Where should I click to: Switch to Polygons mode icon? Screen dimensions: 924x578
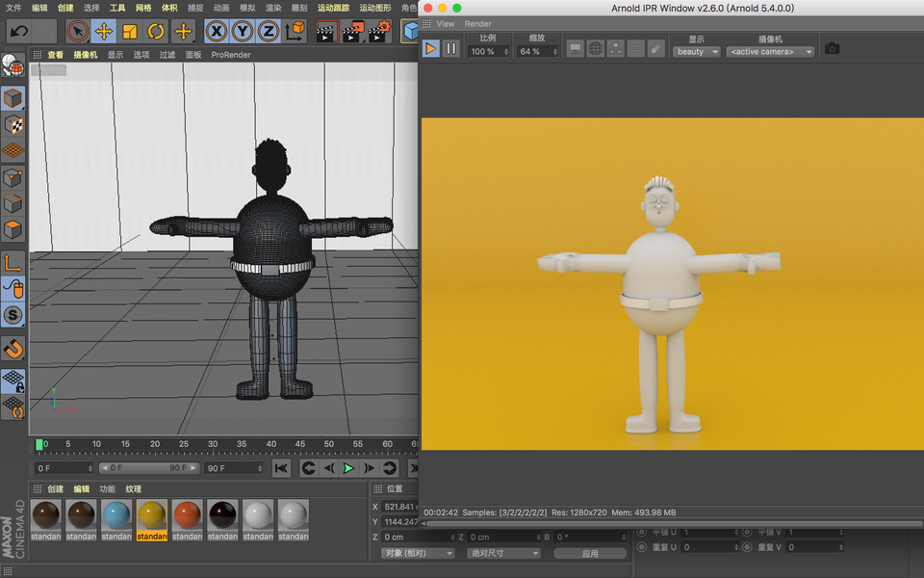[13, 229]
